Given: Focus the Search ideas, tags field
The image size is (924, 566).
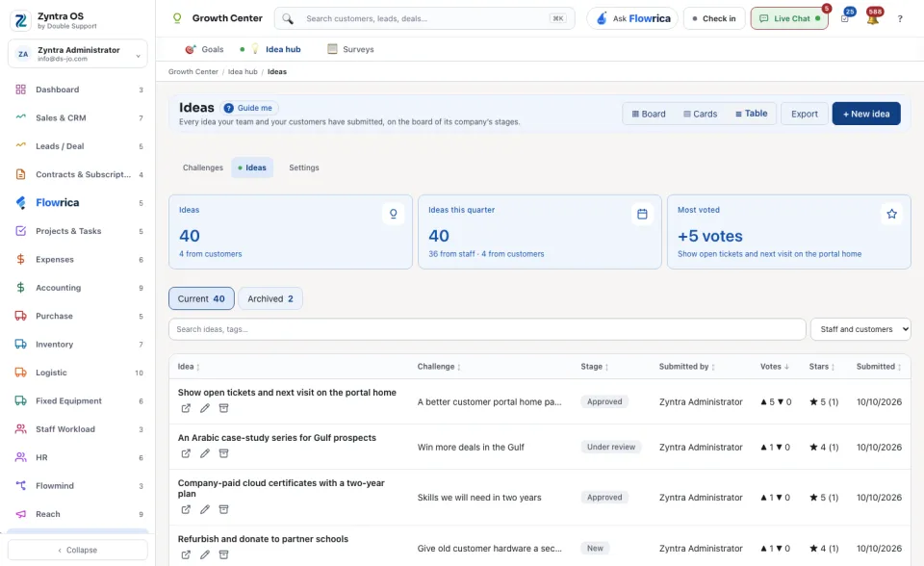Looking at the screenshot, I should [x=487, y=329].
